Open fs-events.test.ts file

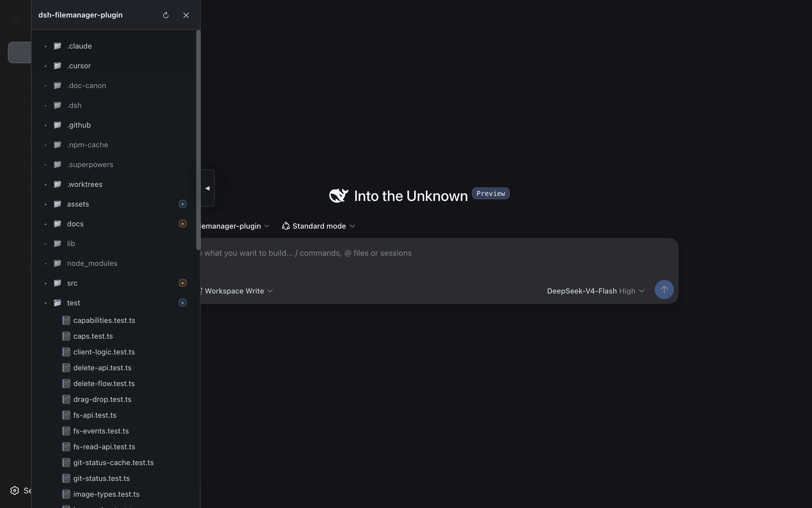coord(101,431)
